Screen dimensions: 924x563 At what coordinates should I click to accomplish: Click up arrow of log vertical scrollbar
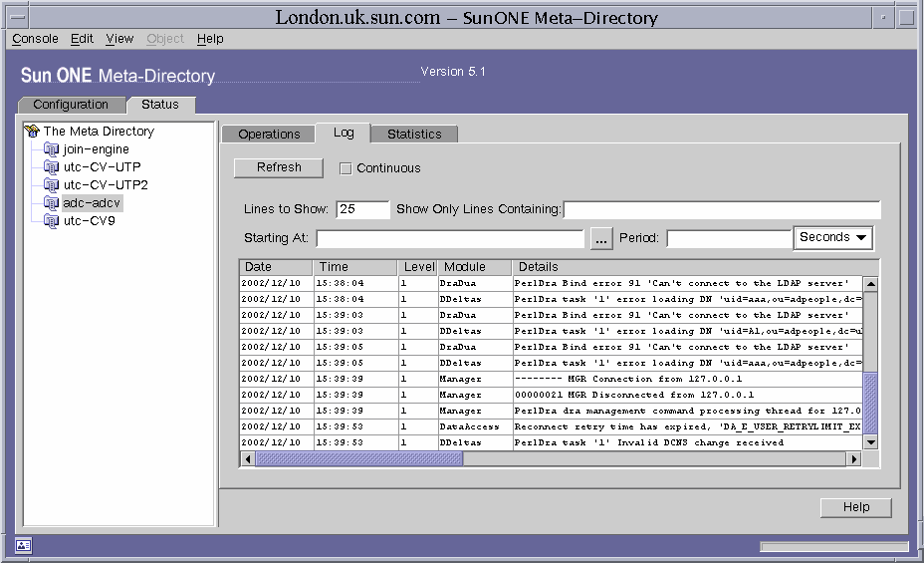(870, 284)
